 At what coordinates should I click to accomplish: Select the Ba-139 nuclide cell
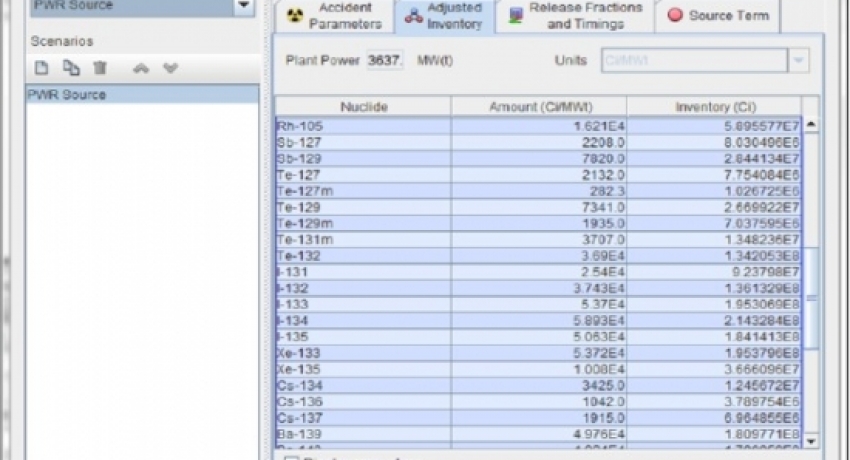pos(363,435)
